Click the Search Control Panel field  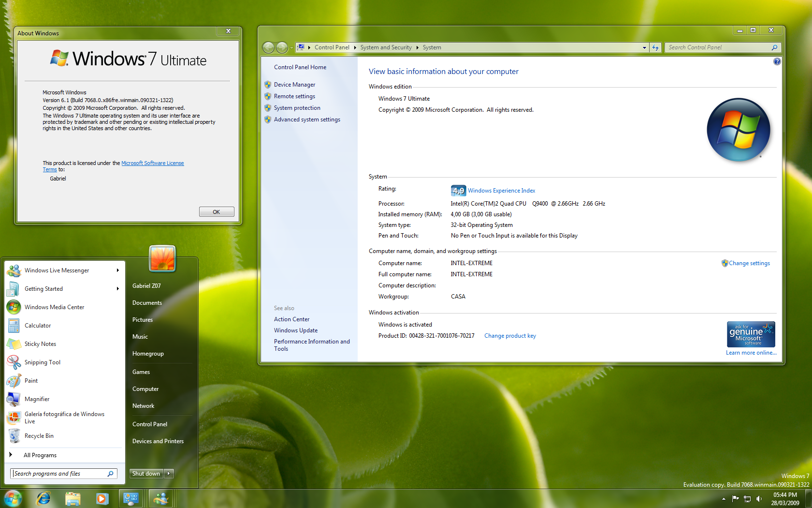[x=723, y=47]
